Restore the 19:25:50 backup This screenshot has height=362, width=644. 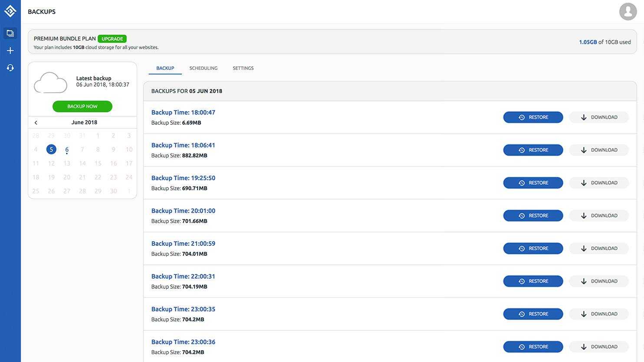pos(533,183)
